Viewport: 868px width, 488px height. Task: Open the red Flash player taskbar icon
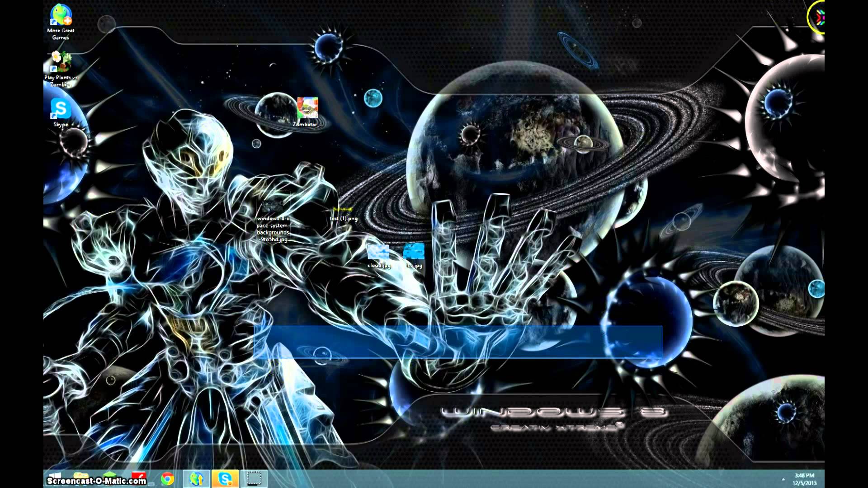[139, 475]
